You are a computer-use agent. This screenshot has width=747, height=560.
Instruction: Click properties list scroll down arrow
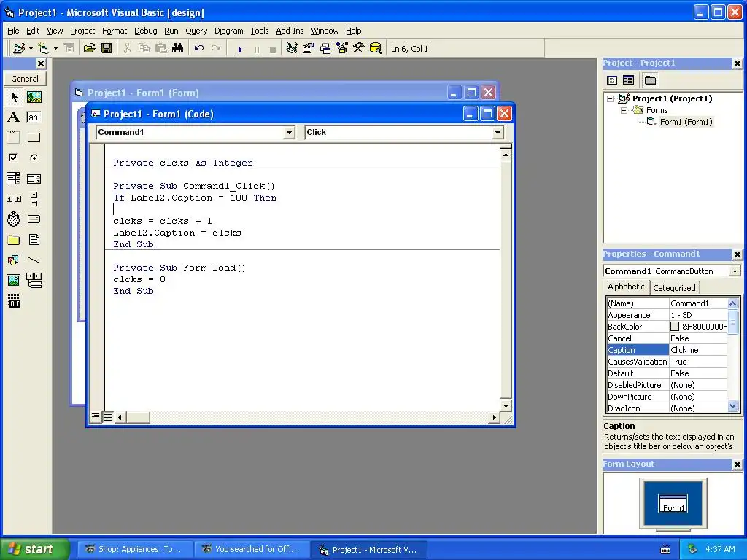tap(732, 406)
